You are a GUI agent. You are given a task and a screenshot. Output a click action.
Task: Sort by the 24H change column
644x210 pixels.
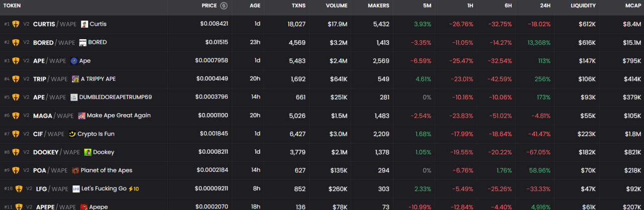coord(544,6)
